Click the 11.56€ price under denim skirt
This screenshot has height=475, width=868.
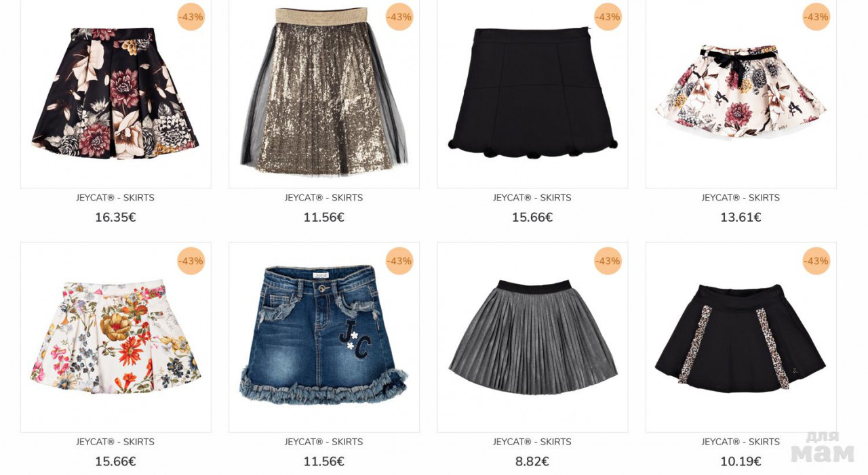(x=324, y=461)
